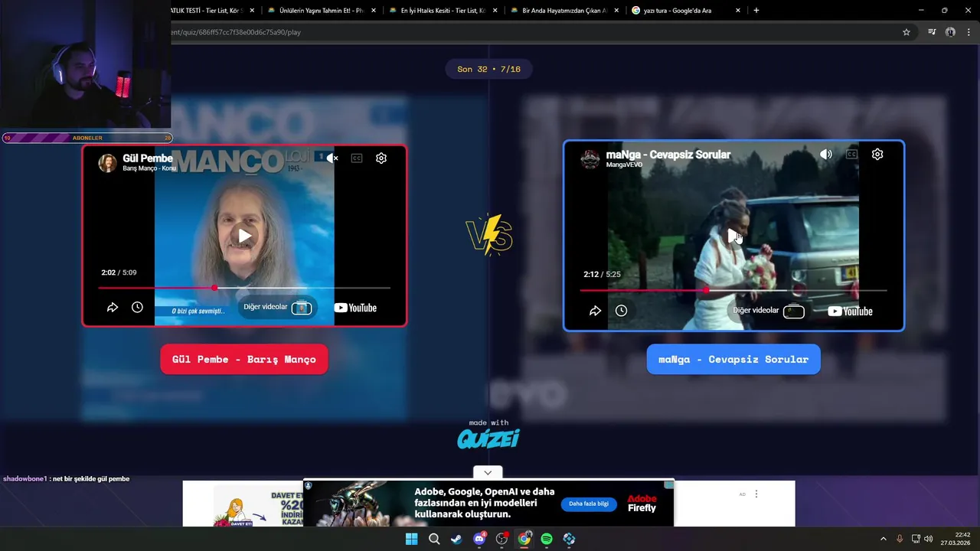Open Spotify from the taskbar
Screen dimensions: 980x551
coord(547,539)
